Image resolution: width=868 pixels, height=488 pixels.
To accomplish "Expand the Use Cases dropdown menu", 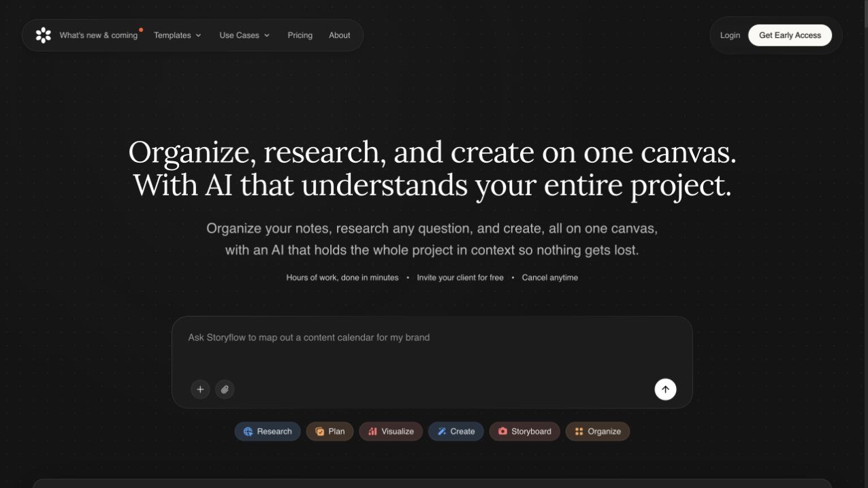I will [244, 35].
